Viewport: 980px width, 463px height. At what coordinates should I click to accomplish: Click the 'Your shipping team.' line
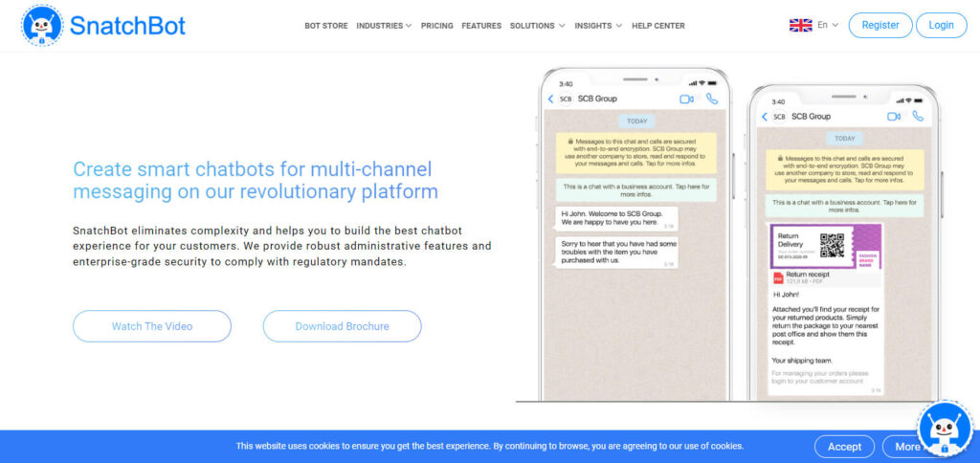(801, 361)
